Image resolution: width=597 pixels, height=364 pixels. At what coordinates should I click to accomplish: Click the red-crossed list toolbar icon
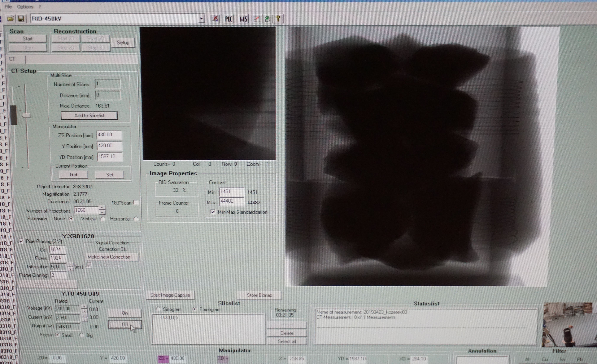(x=215, y=19)
